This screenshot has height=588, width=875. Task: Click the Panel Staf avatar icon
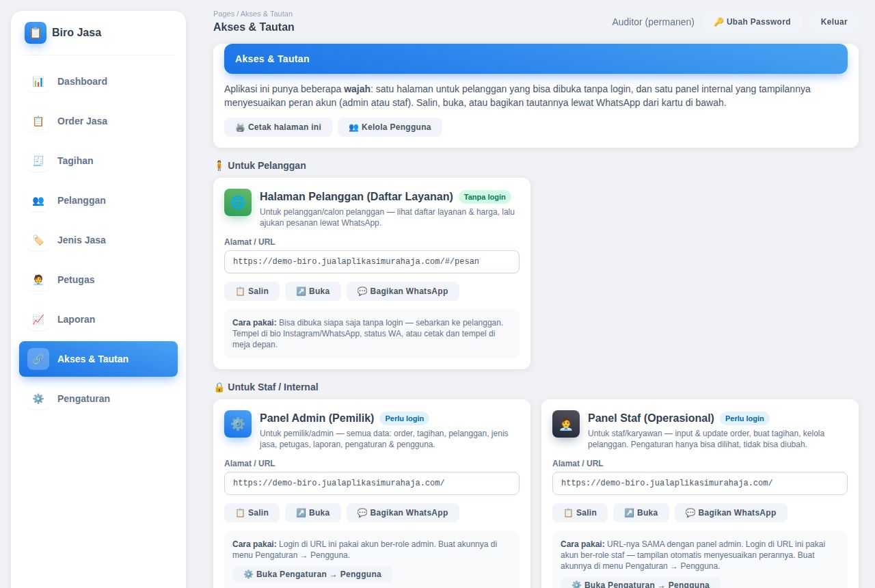pyautogui.click(x=566, y=424)
